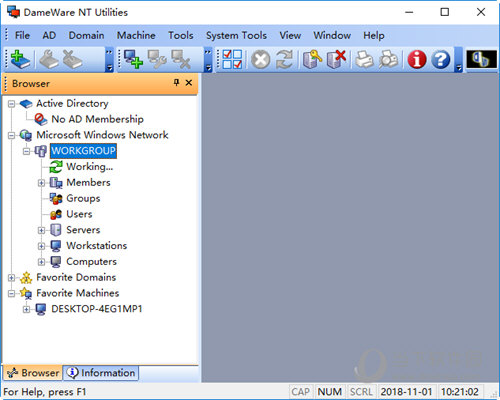Open the Tools menu

pyautogui.click(x=181, y=35)
